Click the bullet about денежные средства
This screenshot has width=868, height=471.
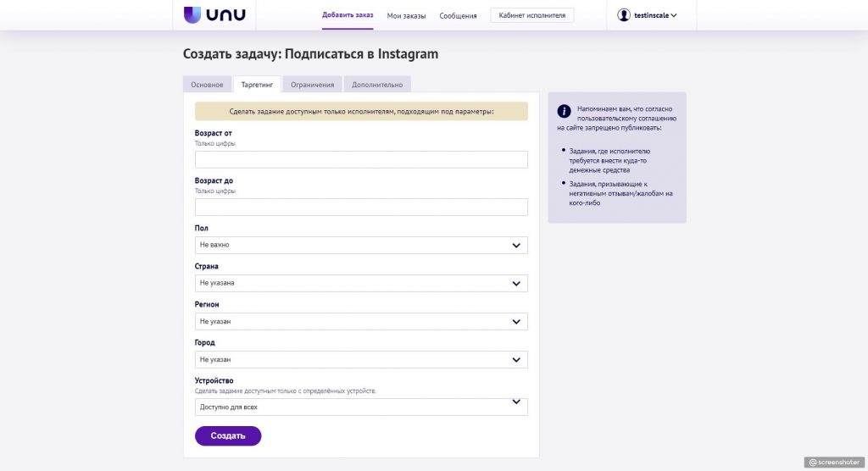tap(609, 160)
